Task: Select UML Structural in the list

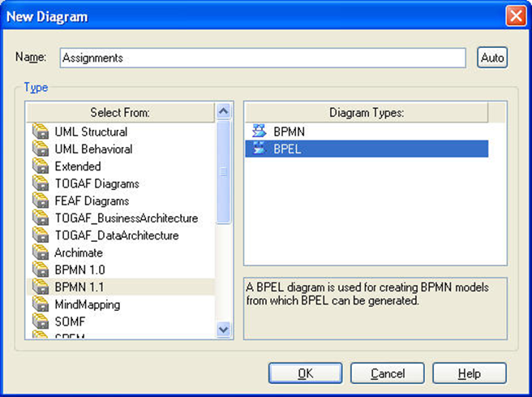Action: click(91, 132)
